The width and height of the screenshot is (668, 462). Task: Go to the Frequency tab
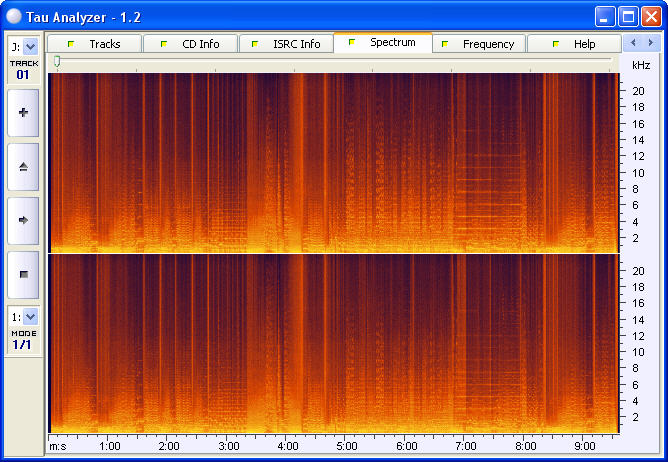[478, 44]
